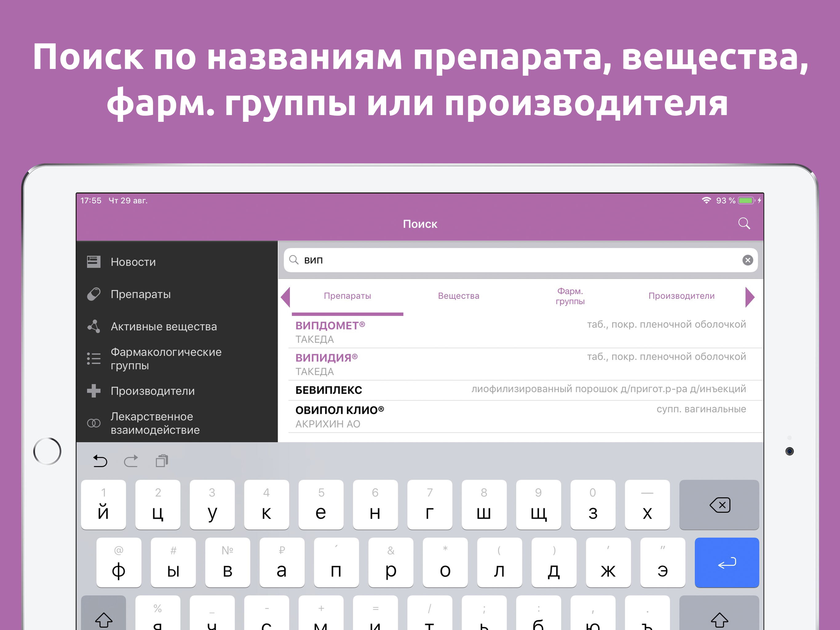
Task: Select Новости in the sidebar menu
Action: 133,262
